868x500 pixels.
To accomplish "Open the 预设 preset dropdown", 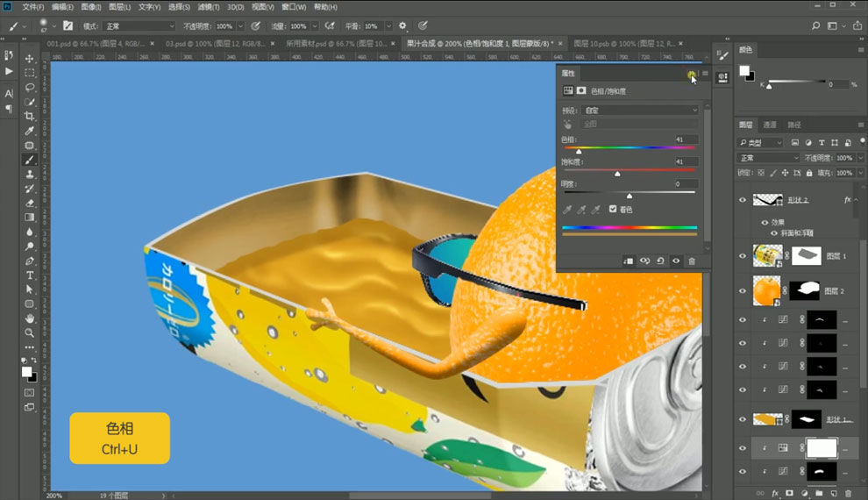I will (641, 111).
